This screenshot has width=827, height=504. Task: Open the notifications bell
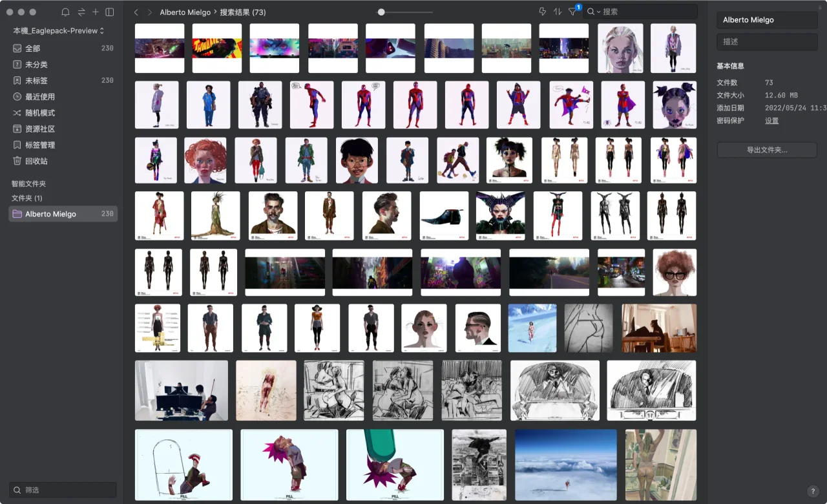tap(65, 12)
